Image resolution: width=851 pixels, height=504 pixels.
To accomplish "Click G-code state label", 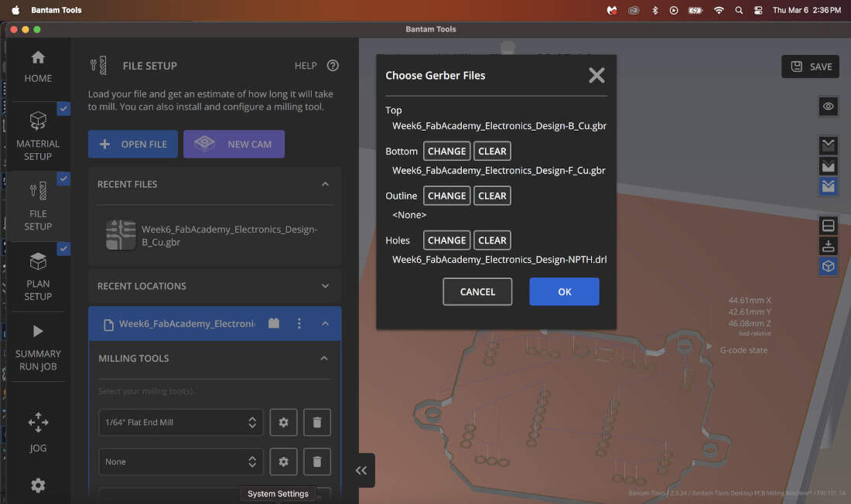I will click(x=743, y=350).
